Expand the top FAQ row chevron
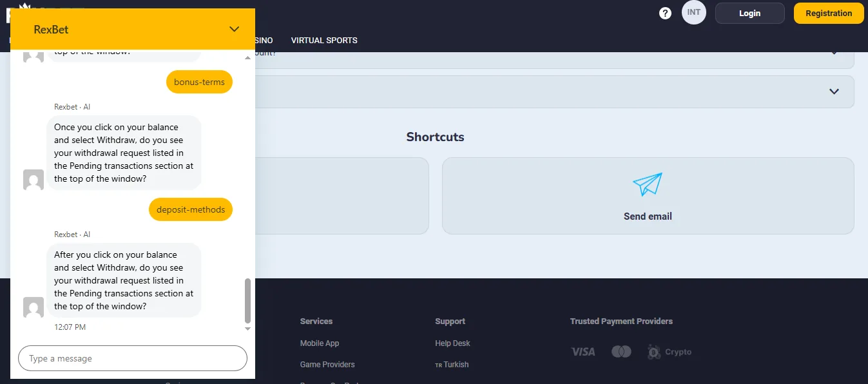The image size is (868, 384). (834, 53)
